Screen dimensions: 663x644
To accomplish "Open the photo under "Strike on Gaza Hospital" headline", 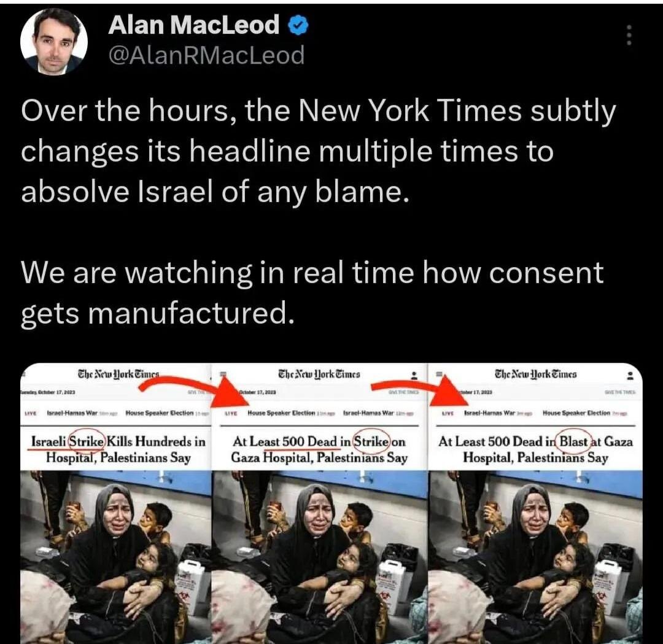I will (x=319, y=557).
